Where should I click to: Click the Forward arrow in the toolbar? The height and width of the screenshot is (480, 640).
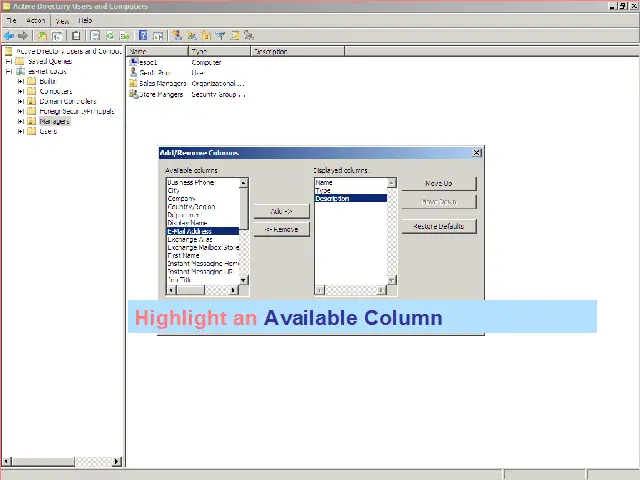23,36
